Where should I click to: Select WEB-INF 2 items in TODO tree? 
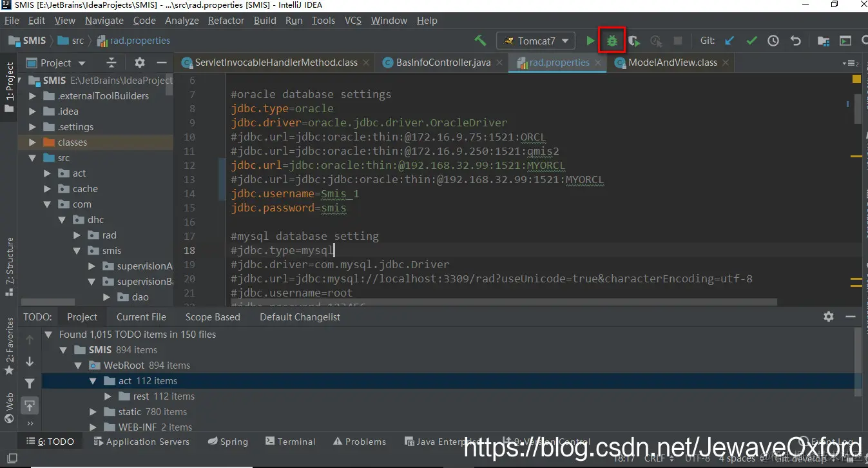(148, 427)
